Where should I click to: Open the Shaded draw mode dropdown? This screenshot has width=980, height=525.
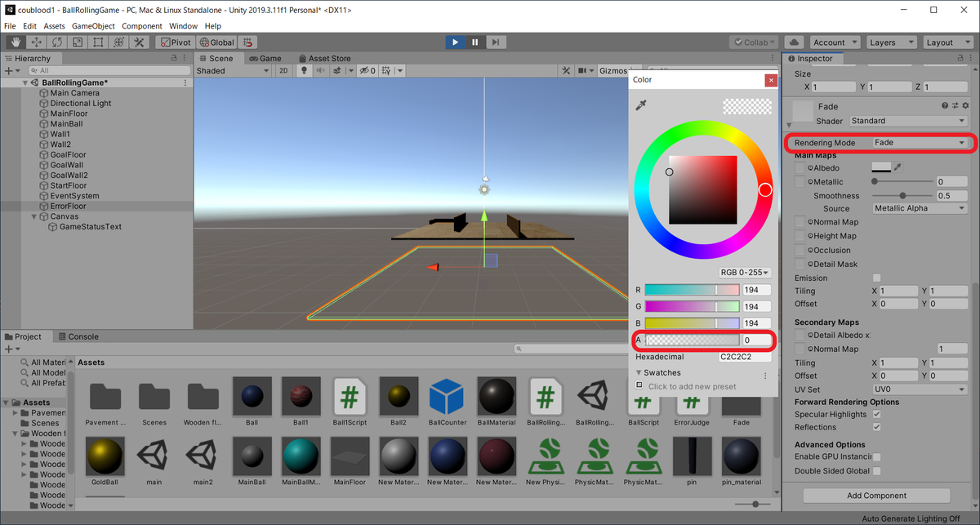pyautogui.click(x=233, y=71)
